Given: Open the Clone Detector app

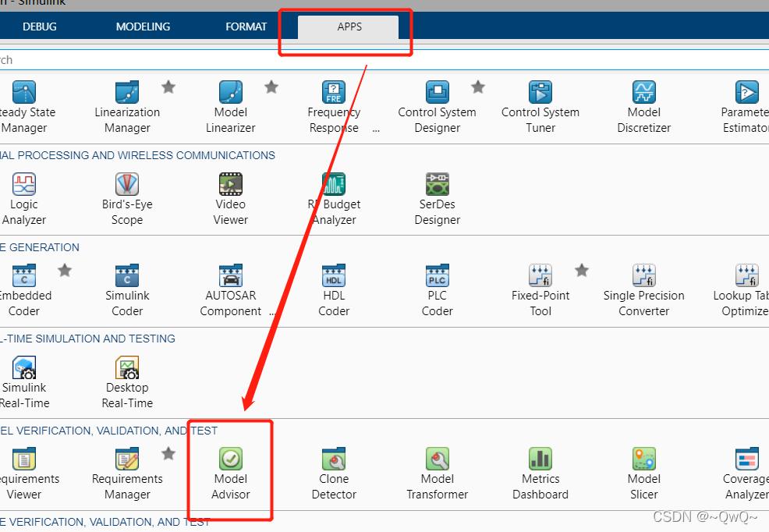Looking at the screenshot, I should click(x=334, y=473).
